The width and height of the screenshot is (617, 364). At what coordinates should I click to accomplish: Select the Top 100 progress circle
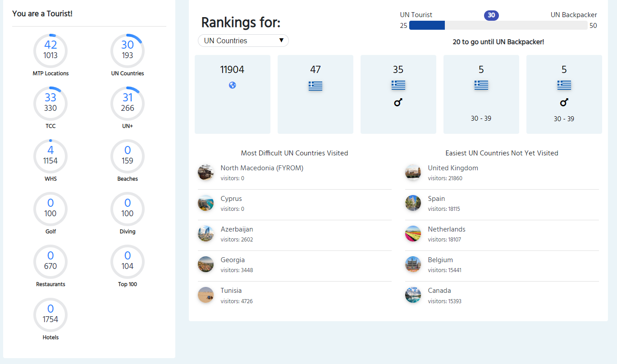click(128, 261)
